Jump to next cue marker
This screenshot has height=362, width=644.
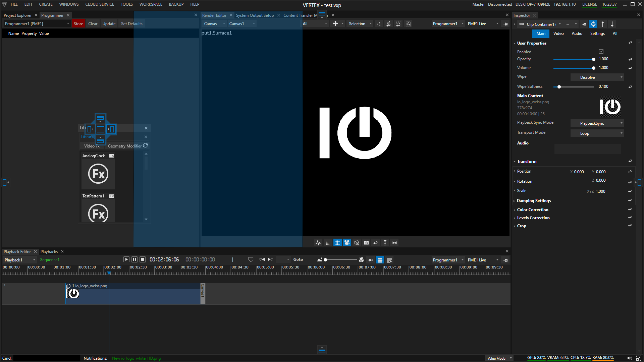point(271,259)
